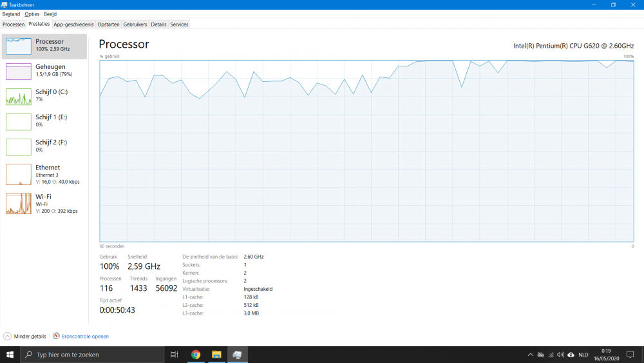Select the Ethernet graph thumbnail
Image resolution: width=644 pixels, height=363 pixels.
pos(19,174)
